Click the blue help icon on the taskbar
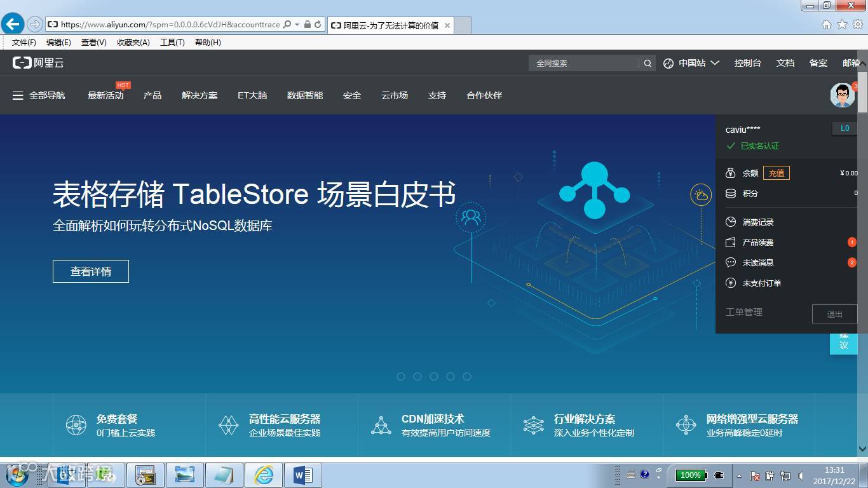868x488 pixels. (x=644, y=474)
